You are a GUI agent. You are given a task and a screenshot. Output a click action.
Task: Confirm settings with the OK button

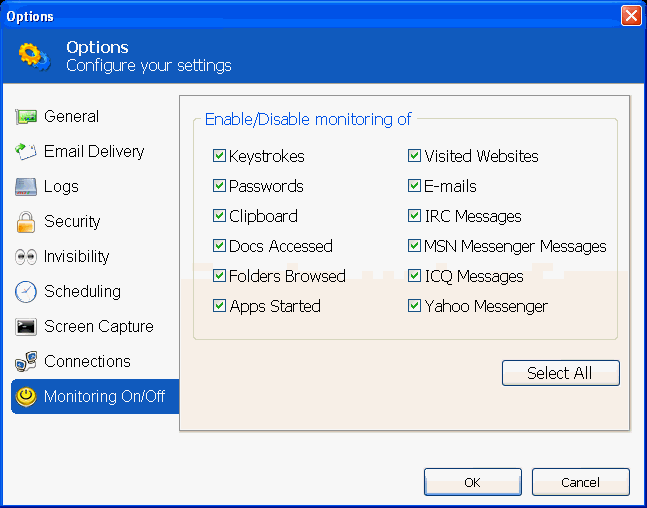472,482
